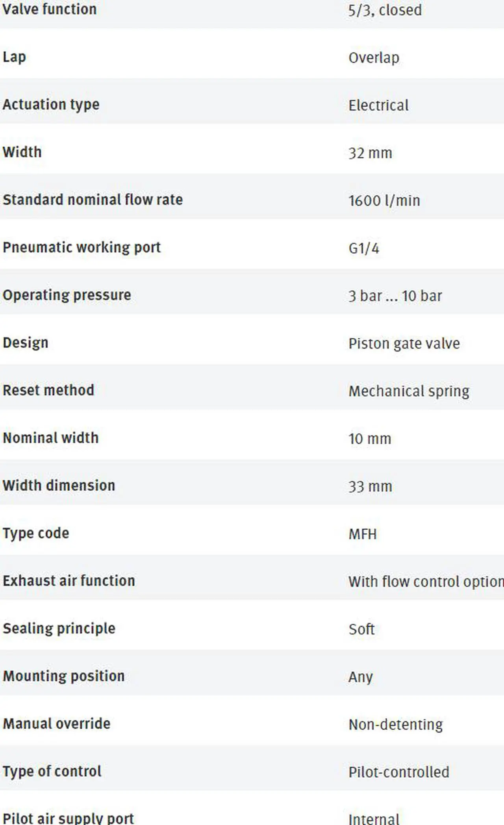This screenshot has width=504, height=825.
Task: Select the 1600 l/min value
Action: (x=384, y=201)
